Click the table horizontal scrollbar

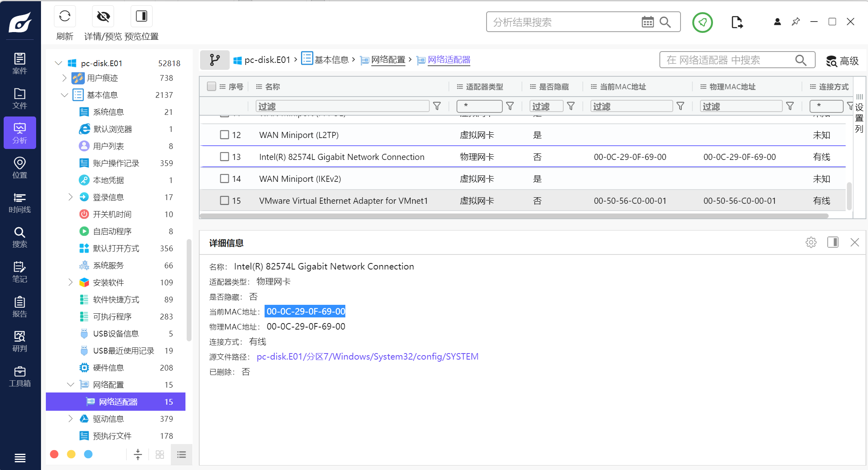click(x=514, y=216)
